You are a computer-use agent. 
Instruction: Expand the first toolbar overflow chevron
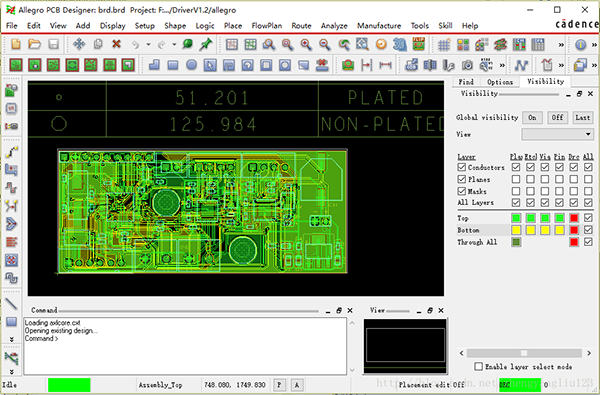click(x=561, y=45)
